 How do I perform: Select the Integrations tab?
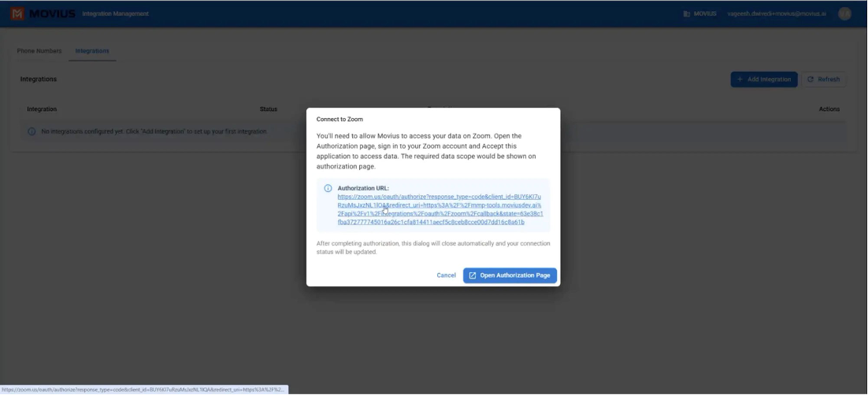tap(92, 51)
